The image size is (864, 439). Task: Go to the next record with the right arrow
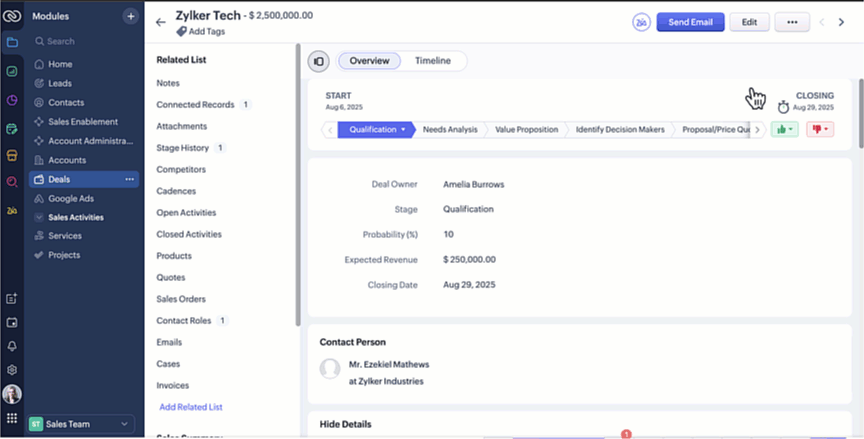point(841,22)
